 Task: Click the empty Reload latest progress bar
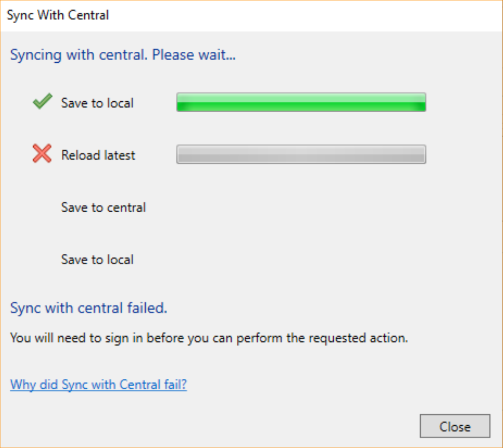(301, 154)
